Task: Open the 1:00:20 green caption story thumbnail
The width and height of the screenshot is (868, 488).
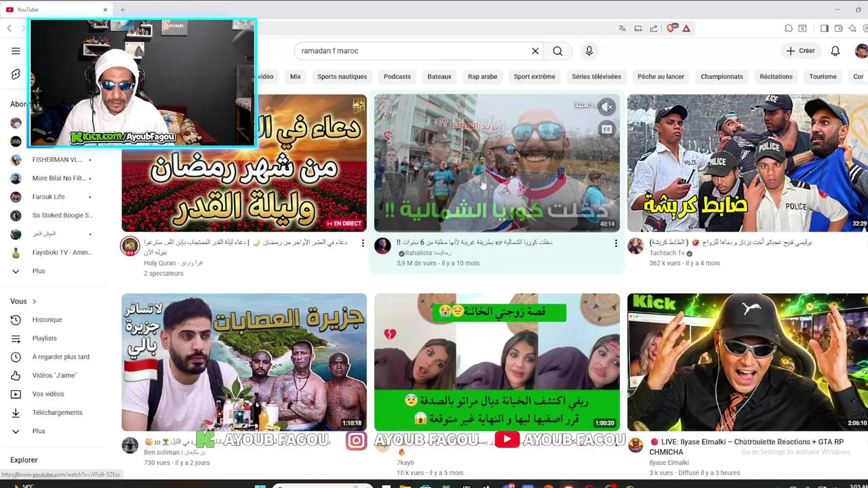Action: click(497, 363)
